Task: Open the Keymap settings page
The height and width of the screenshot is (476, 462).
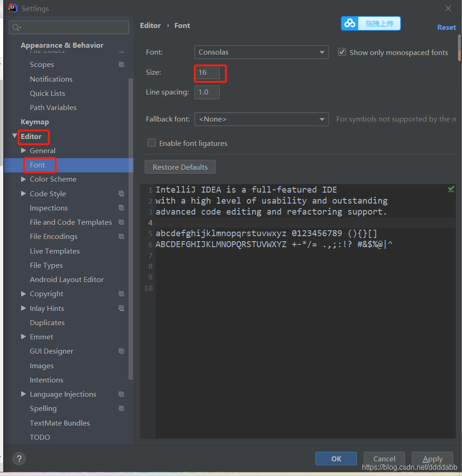Action: click(x=34, y=122)
